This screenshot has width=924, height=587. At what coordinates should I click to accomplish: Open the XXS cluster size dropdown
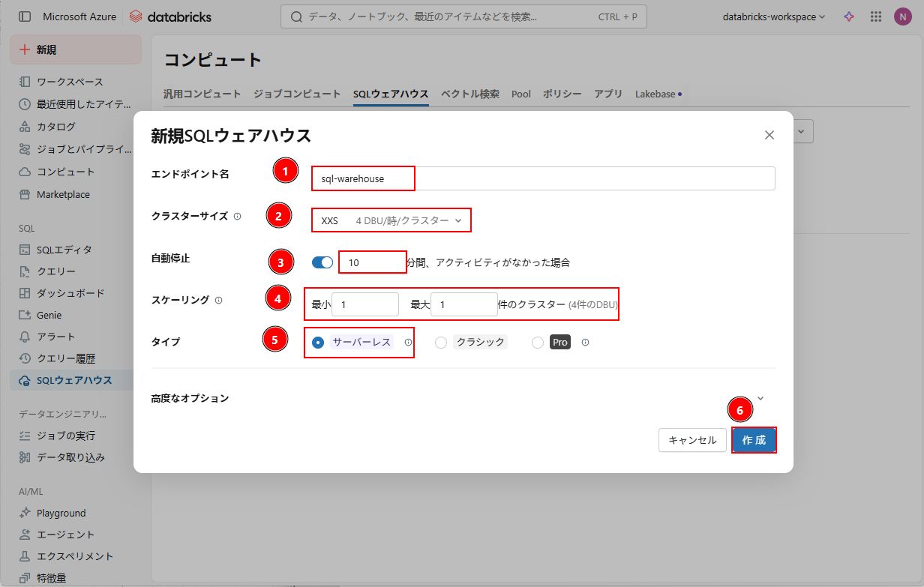coord(391,220)
